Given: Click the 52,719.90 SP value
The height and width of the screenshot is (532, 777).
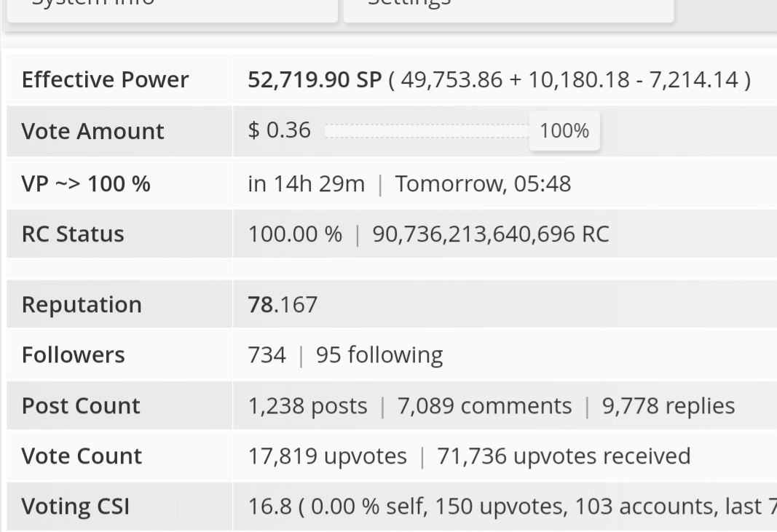Looking at the screenshot, I should [x=315, y=79].
